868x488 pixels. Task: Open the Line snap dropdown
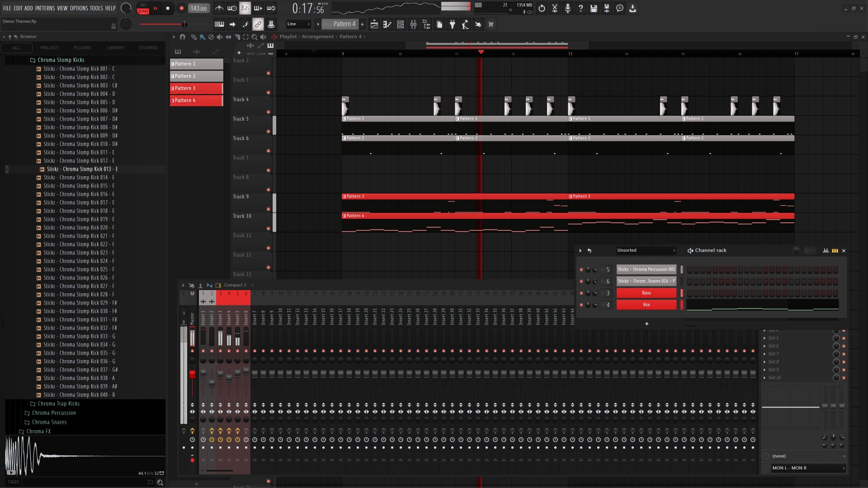point(299,24)
